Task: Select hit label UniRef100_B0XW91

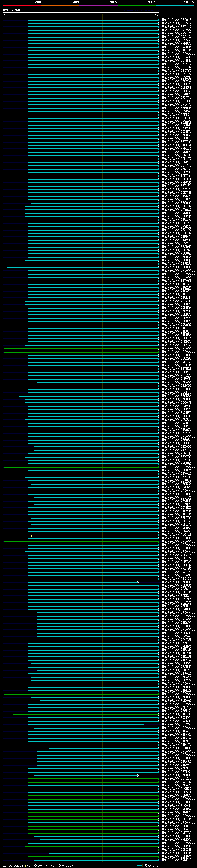Action: [x=176, y=748]
